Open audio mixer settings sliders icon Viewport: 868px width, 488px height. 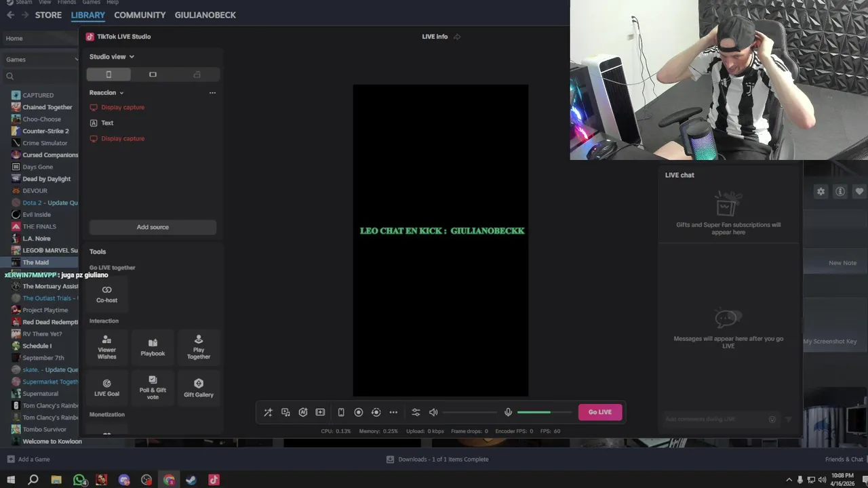416,412
